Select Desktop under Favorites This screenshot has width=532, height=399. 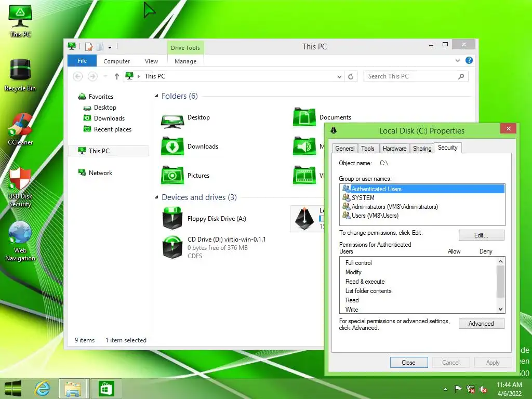100,108
